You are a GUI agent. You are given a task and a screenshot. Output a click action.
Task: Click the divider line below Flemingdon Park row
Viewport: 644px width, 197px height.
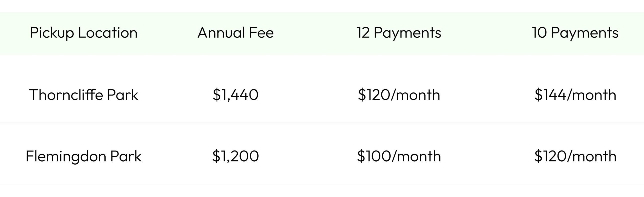pos(322,184)
